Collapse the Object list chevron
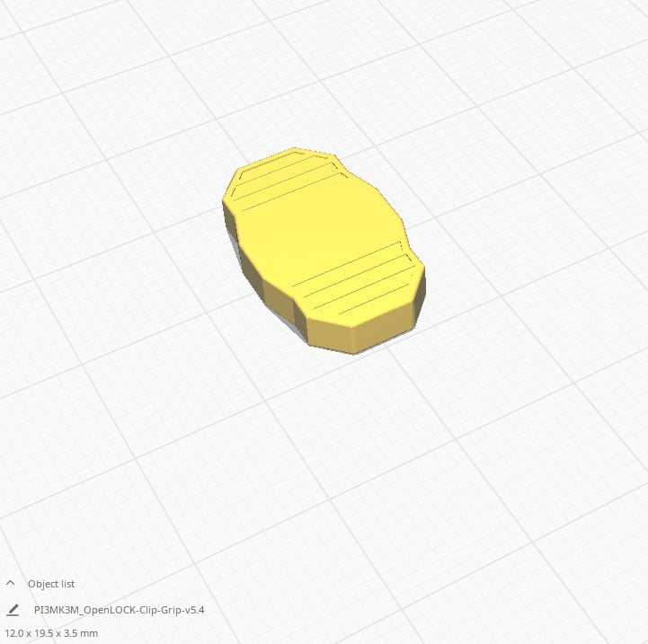The image size is (648, 644). 10,583
